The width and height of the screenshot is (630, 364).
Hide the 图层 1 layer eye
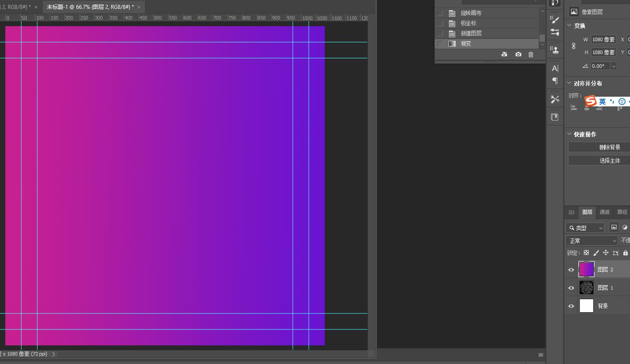(571, 288)
